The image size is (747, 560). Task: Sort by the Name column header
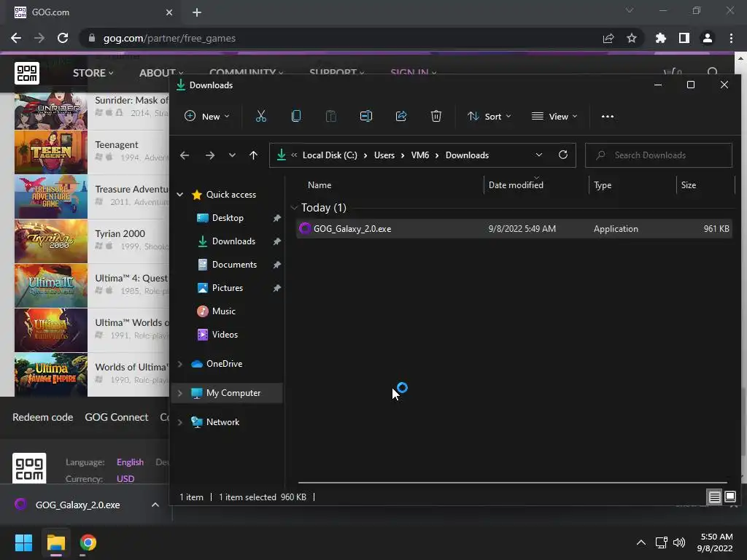pos(320,184)
